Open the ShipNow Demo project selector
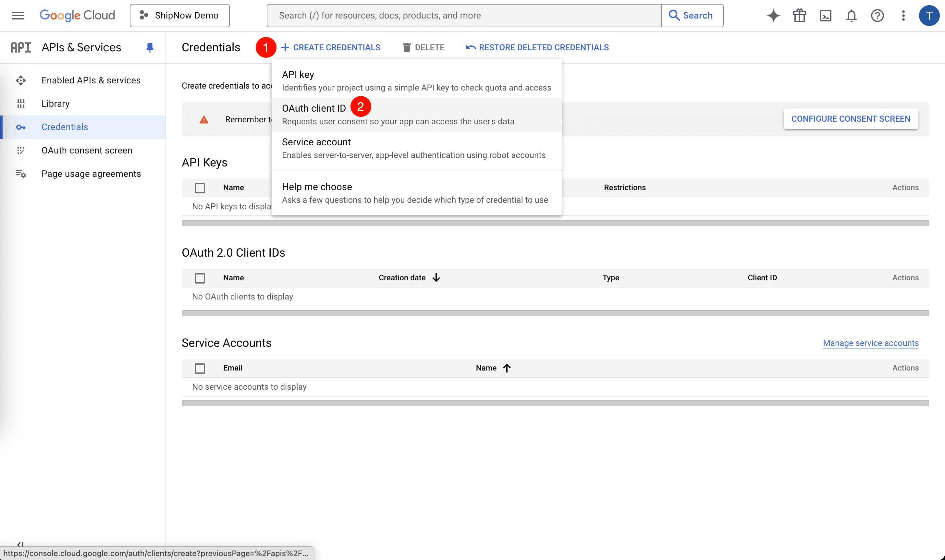 pos(180,15)
